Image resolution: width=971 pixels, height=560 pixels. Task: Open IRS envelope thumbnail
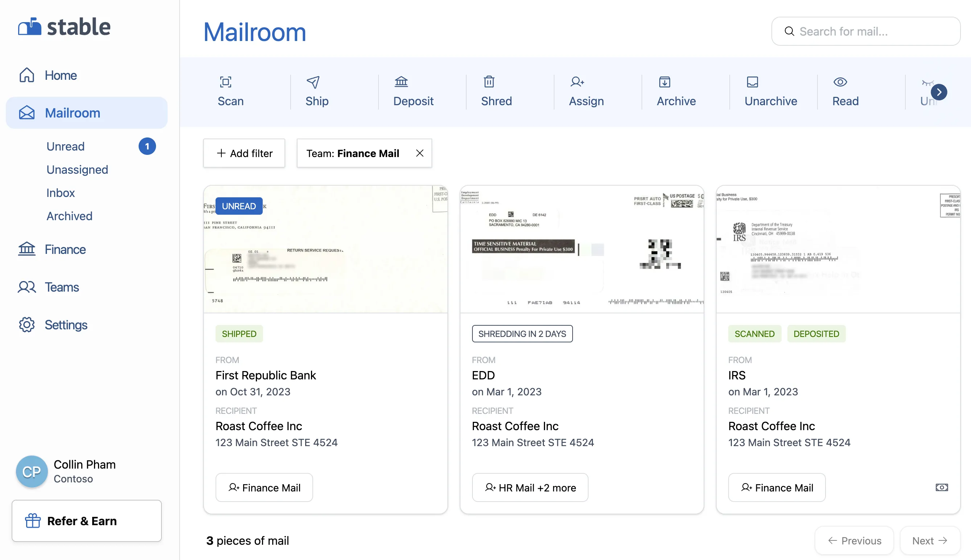click(838, 249)
